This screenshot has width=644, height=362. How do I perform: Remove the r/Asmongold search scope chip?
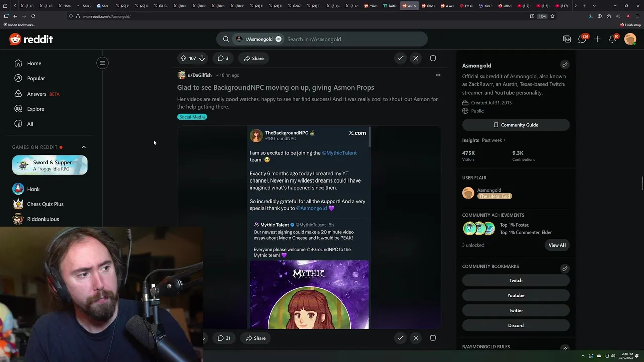[x=278, y=39]
